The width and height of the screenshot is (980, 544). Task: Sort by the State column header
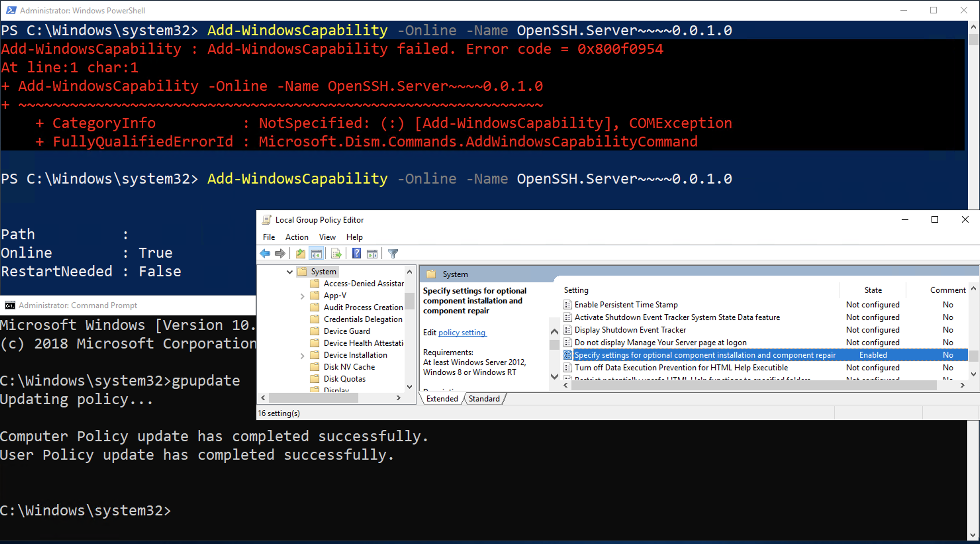click(x=873, y=290)
